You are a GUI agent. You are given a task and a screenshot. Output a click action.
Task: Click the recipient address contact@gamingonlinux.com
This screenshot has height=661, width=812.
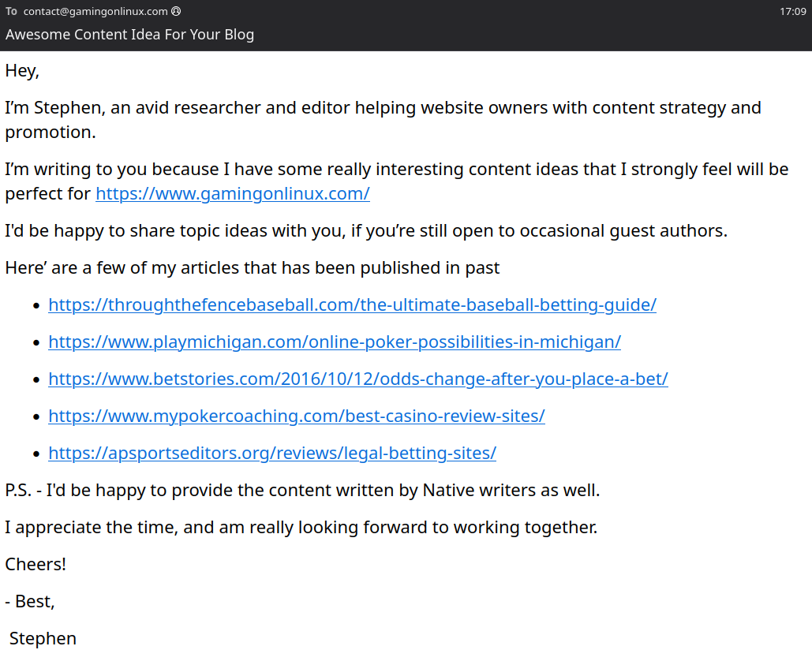(95, 12)
